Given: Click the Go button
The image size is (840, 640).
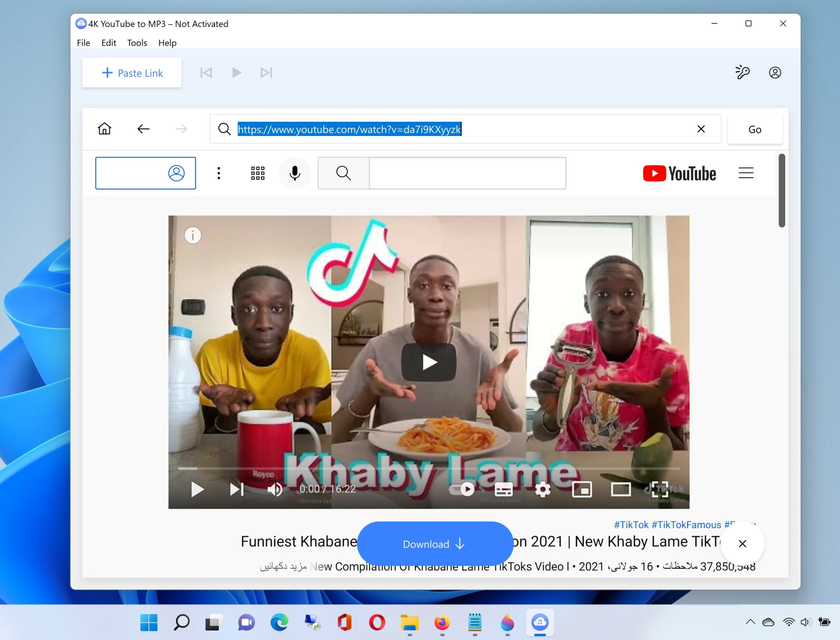Looking at the screenshot, I should pyautogui.click(x=755, y=129).
